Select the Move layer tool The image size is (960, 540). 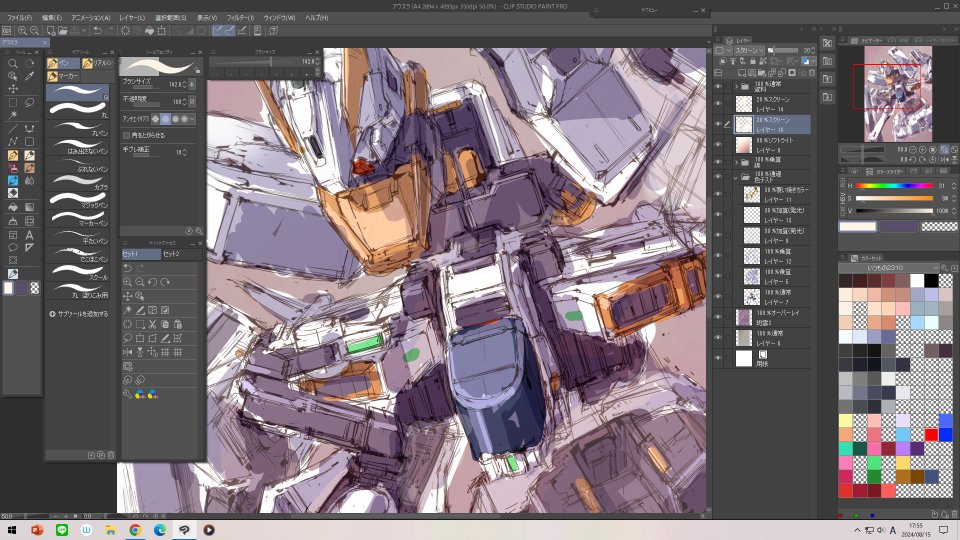12,89
